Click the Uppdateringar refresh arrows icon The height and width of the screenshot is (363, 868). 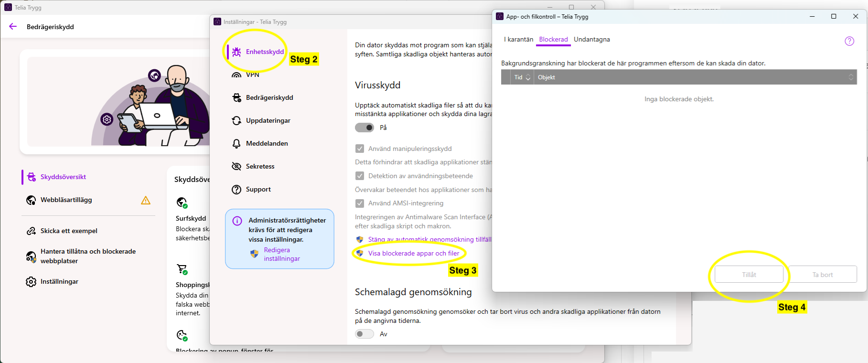click(236, 120)
